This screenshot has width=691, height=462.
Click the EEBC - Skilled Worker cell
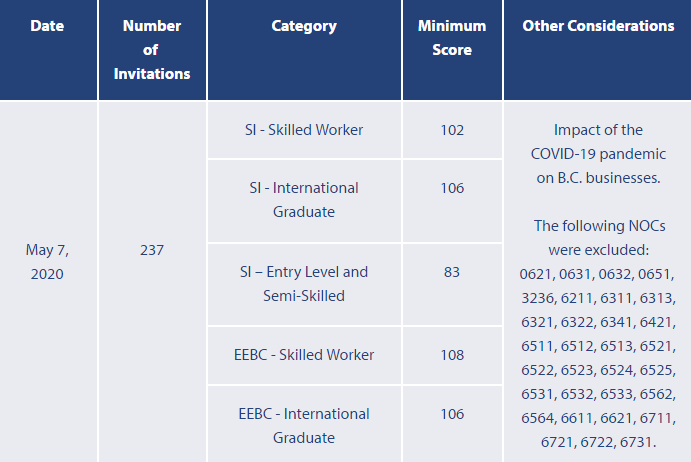(x=304, y=354)
